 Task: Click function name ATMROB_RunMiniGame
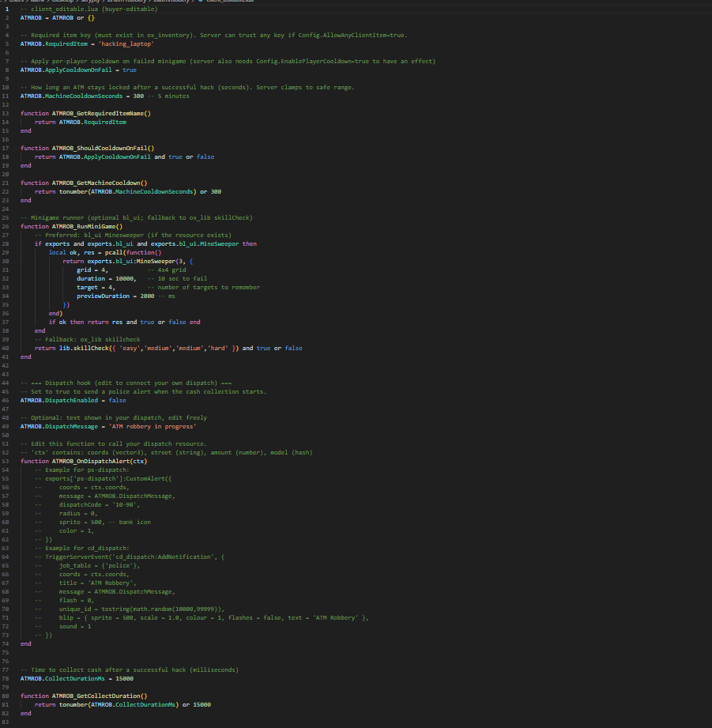click(x=85, y=227)
